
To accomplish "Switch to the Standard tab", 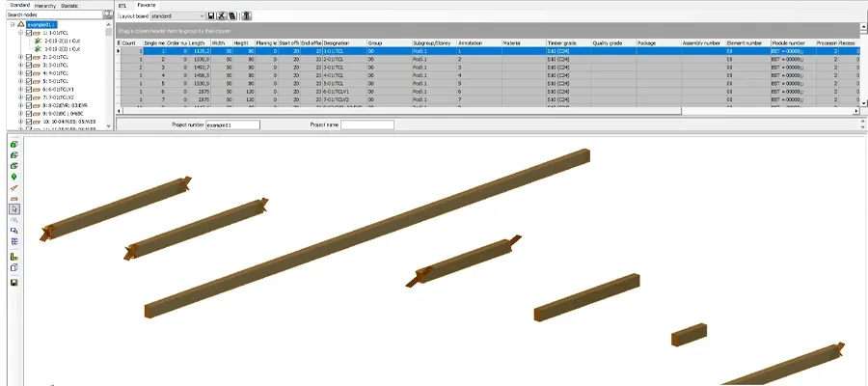I will [20, 5].
